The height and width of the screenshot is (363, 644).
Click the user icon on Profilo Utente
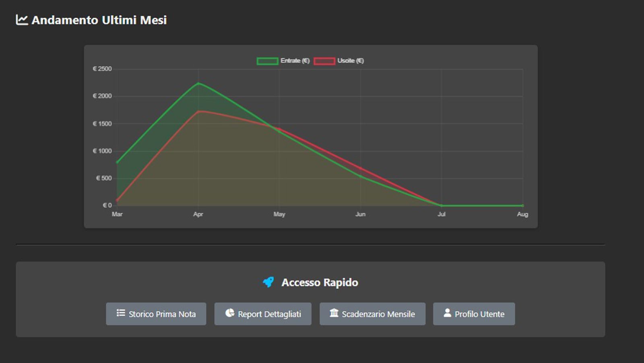pos(447,313)
